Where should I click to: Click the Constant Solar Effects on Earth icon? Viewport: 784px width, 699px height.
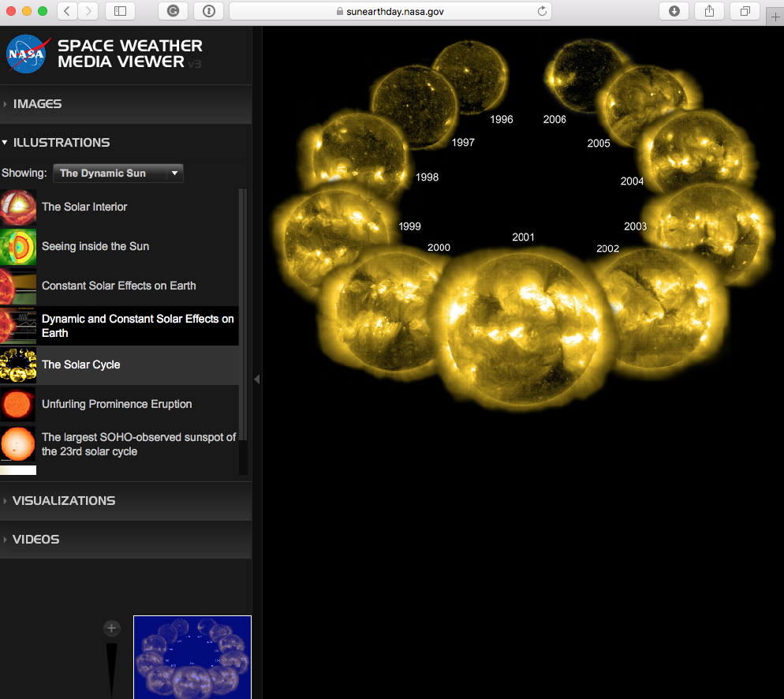(x=17, y=286)
